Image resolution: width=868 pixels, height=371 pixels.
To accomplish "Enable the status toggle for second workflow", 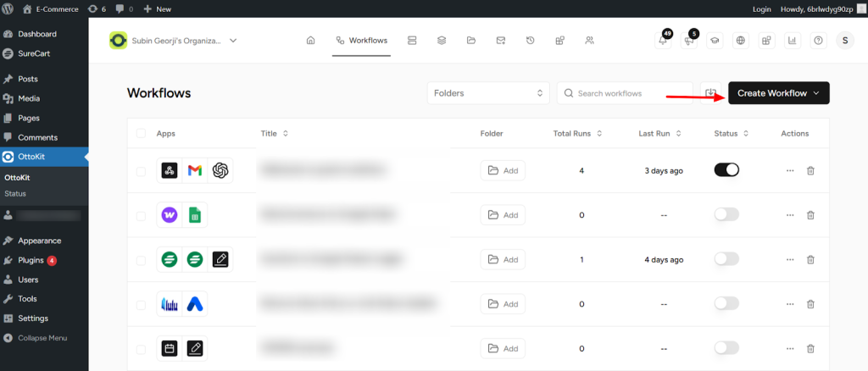I will (x=726, y=215).
